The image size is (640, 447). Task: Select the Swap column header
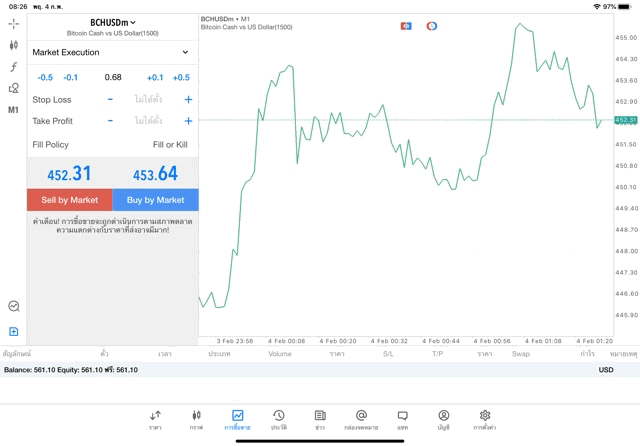521,354
